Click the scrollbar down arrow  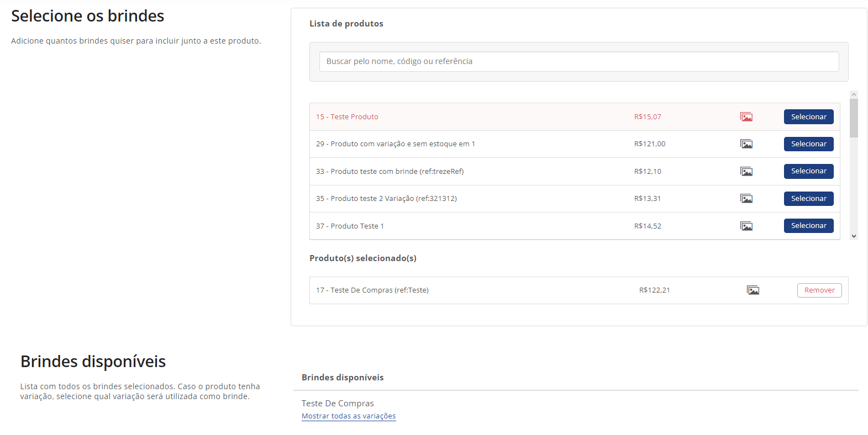[854, 236]
